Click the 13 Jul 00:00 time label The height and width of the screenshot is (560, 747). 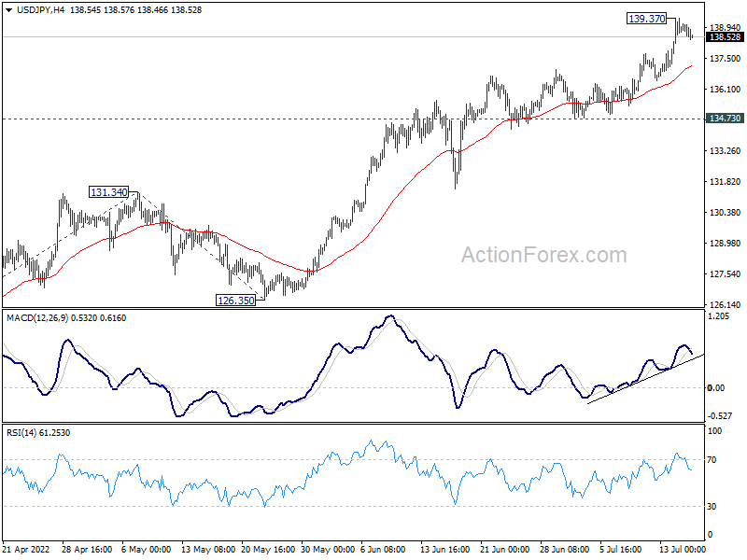(x=683, y=550)
